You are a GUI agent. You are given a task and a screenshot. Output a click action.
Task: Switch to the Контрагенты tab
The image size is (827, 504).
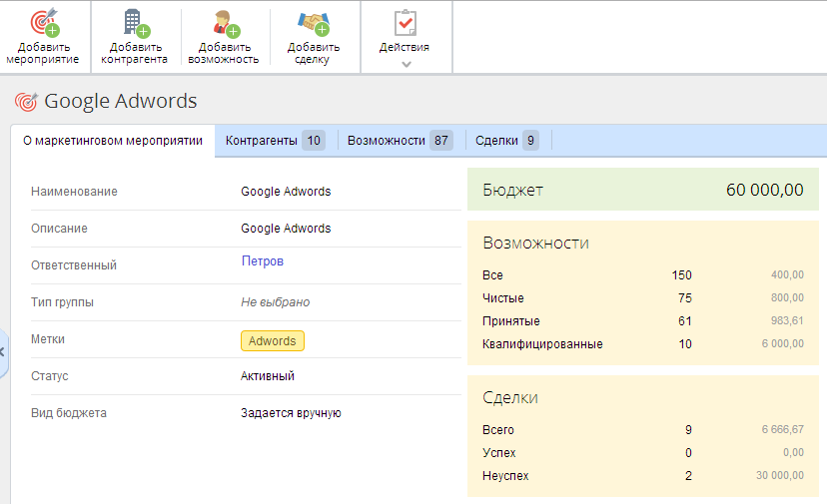click(x=275, y=141)
